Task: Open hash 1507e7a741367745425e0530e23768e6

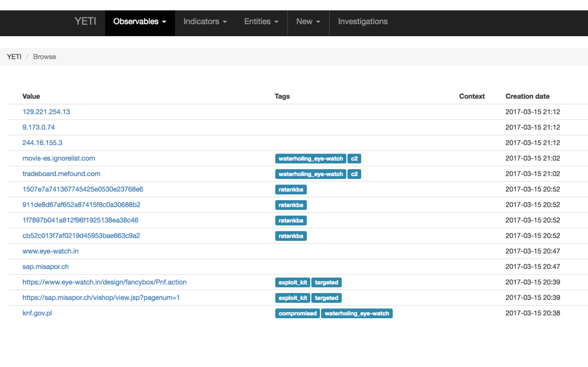Action: point(83,189)
